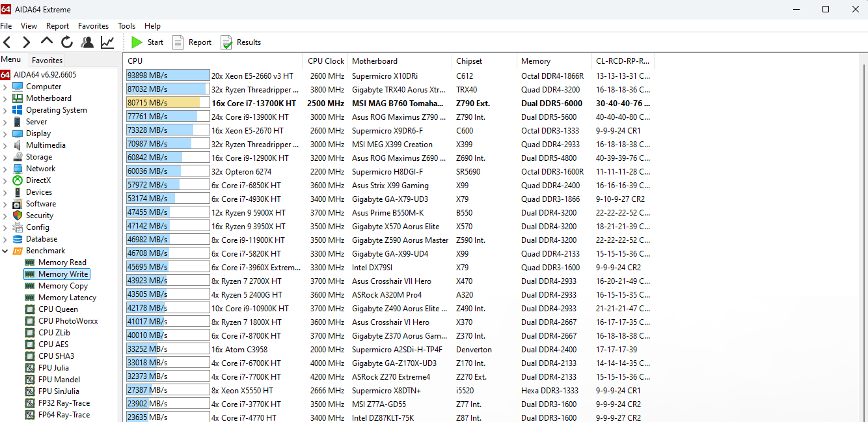Screen dimensions: 868x422
Task: Switch to the Favorites tab
Action: [x=47, y=61]
